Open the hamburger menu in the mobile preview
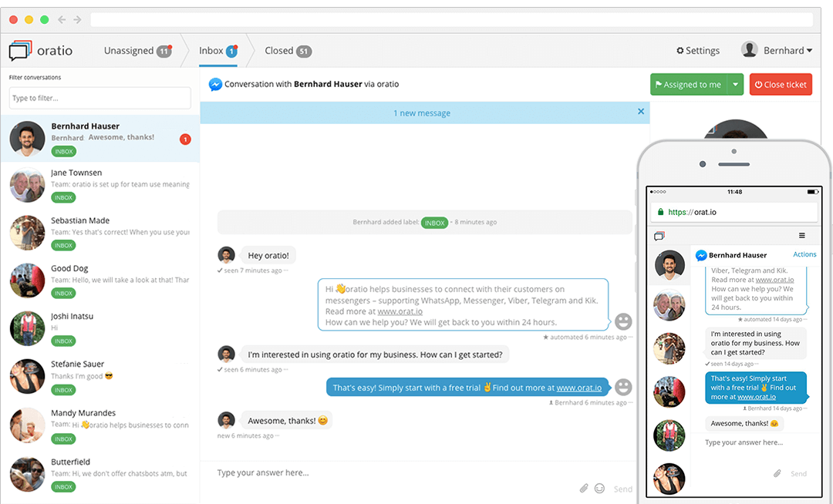Image resolution: width=833 pixels, height=504 pixels. [x=803, y=236]
